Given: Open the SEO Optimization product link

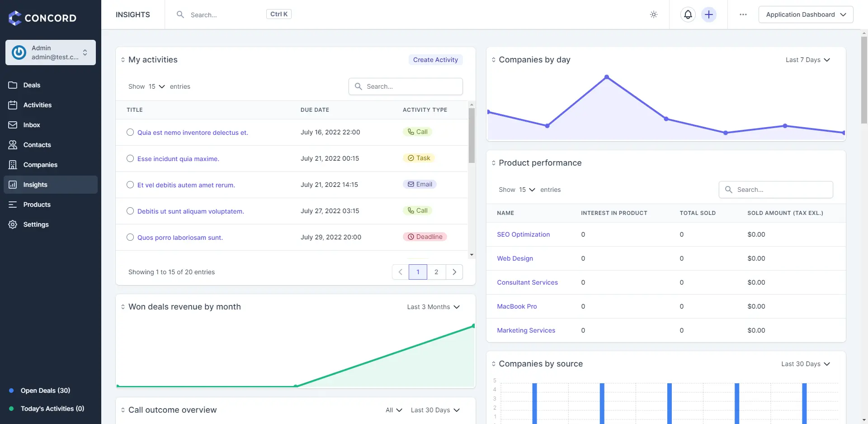Looking at the screenshot, I should click(x=523, y=234).
